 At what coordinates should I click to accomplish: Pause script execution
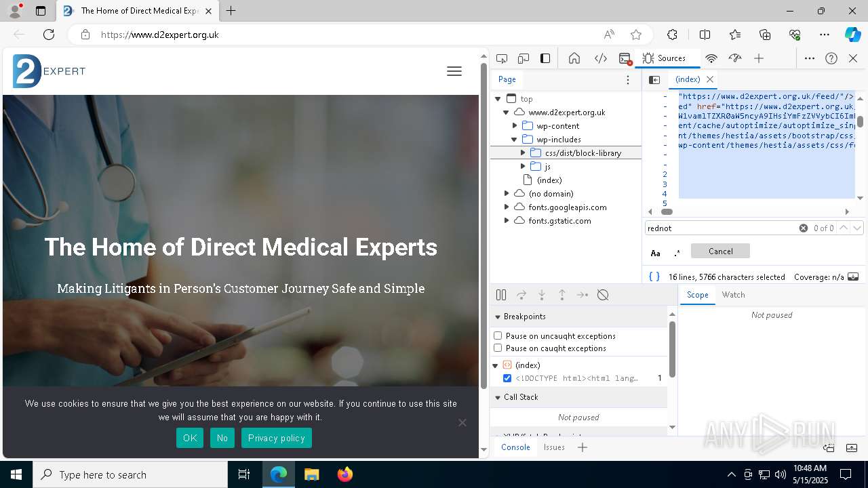tap(501, 295)
